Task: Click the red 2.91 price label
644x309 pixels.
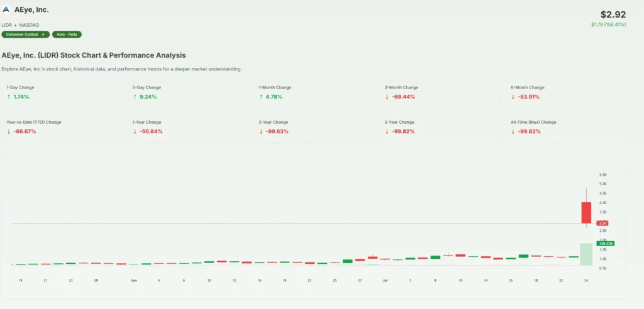Action: click(x=602, y=223)
